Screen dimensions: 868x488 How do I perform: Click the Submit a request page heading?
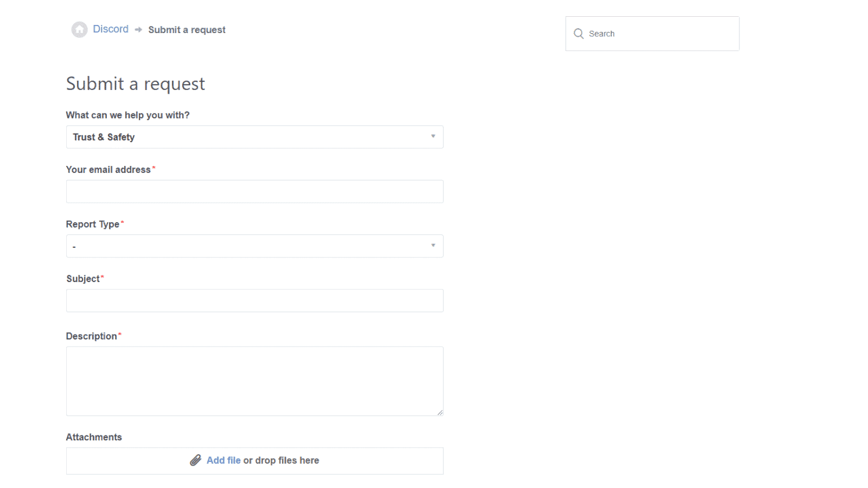point(135,84)
